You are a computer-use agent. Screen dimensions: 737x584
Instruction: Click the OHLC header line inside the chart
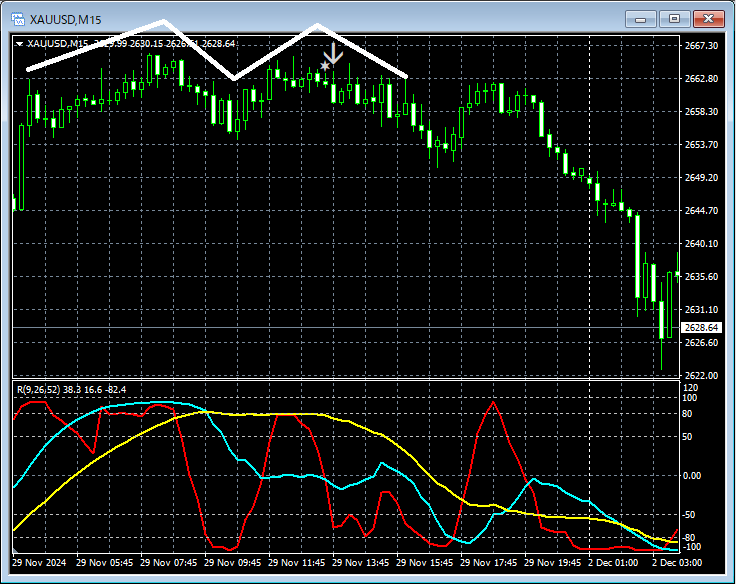(131, 44)
